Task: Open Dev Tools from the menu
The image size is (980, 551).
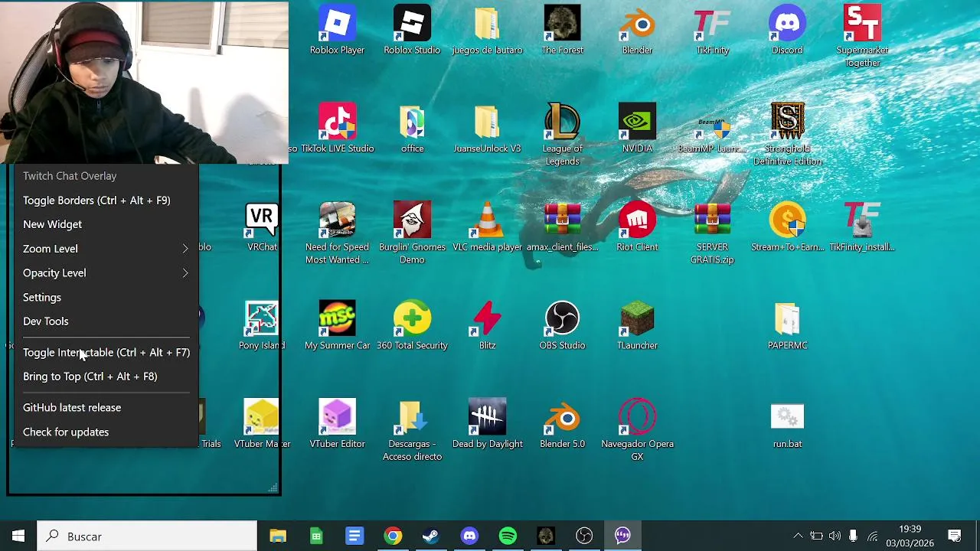Action: (106, 321)
